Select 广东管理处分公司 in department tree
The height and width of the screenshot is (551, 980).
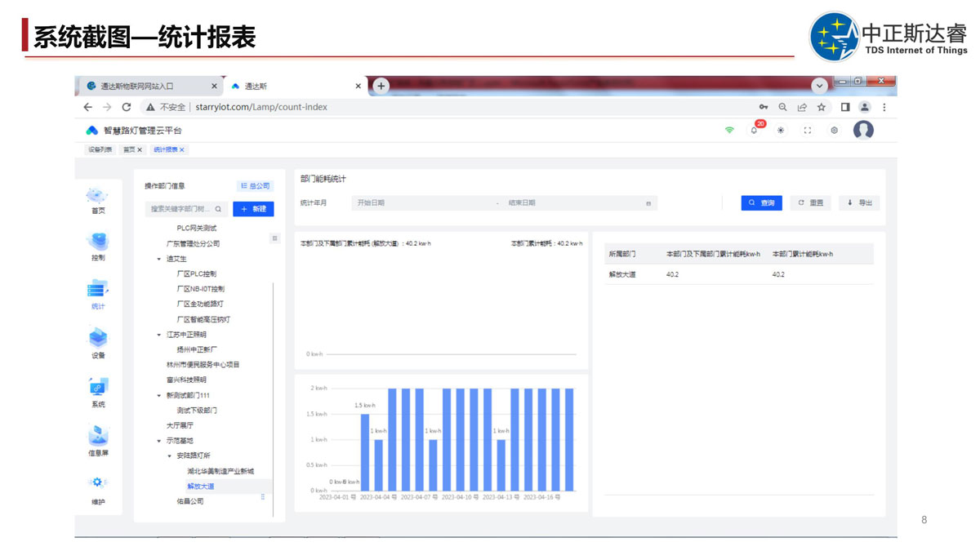click(x=193, y=243)
